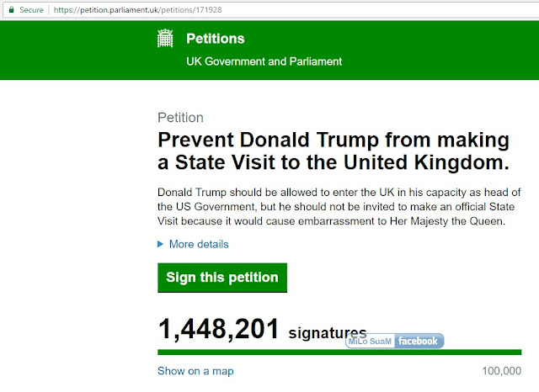Click the Parliament portcullis logo
Image resolution: width=539 pixels, height=392 pixels.
coord(165,38)
